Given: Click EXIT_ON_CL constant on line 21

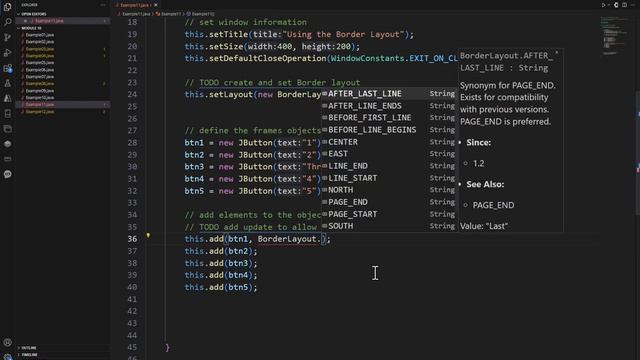Looking at the screenshot, I should (433, 58).
